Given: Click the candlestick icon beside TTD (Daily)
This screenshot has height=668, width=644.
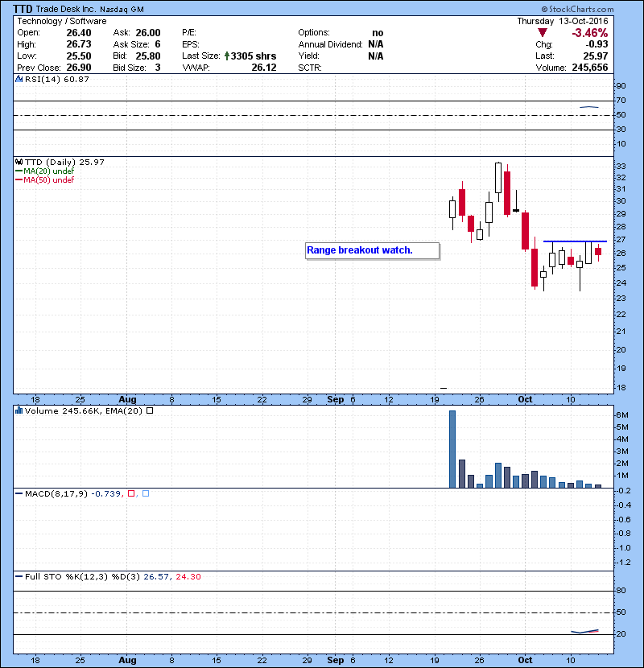Looking at the screenshot, I should coord(19,163).
